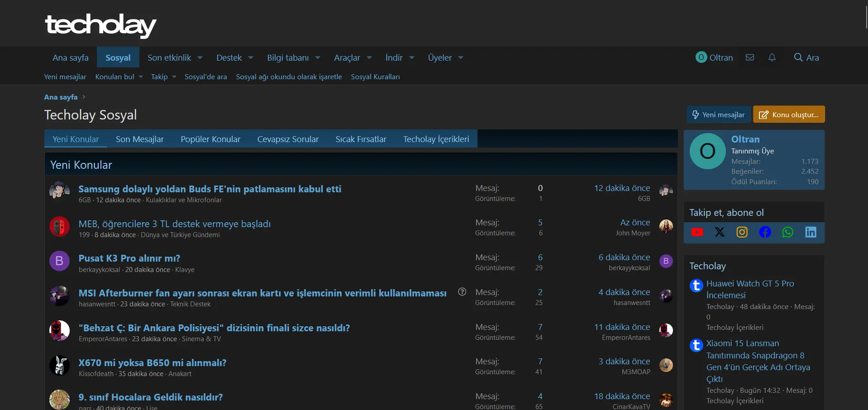Viewport: 868px width, 410px height.
Task: Click the Techolay logo
Action: click(x=100, y=25)
